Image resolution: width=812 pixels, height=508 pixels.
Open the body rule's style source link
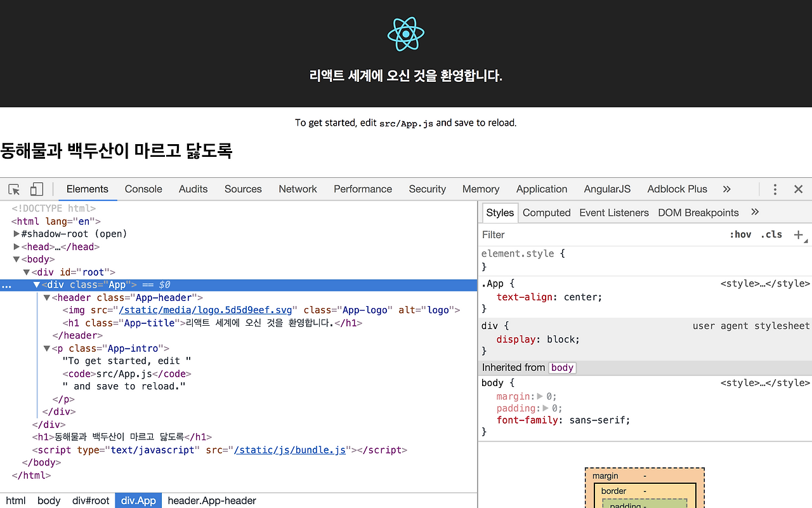(765, 383)
